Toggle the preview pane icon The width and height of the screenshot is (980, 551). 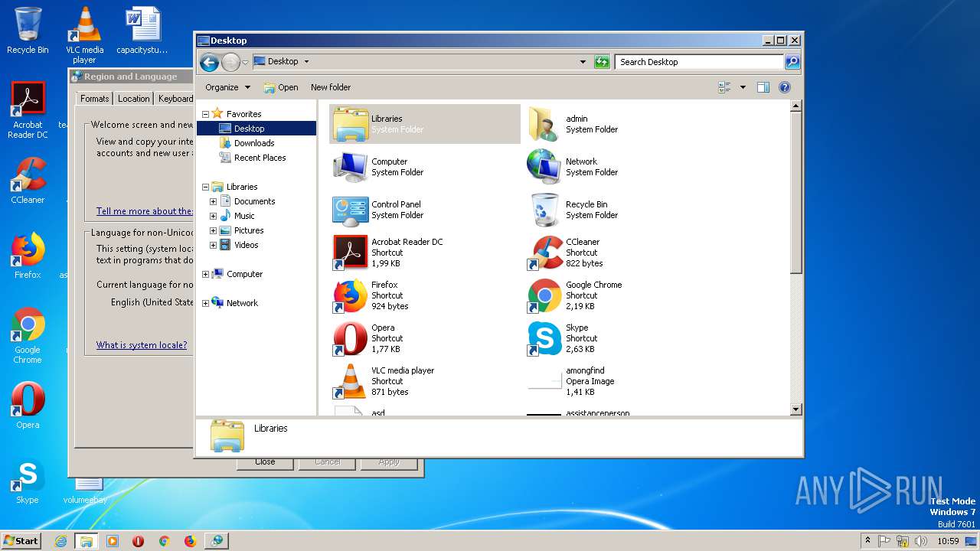click(x=763, y=87)
